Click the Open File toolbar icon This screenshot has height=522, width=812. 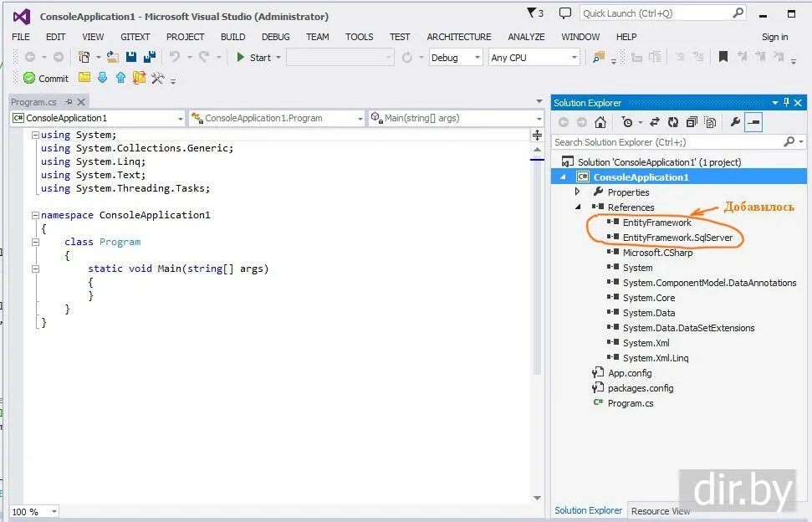click(x=112, y=57)
